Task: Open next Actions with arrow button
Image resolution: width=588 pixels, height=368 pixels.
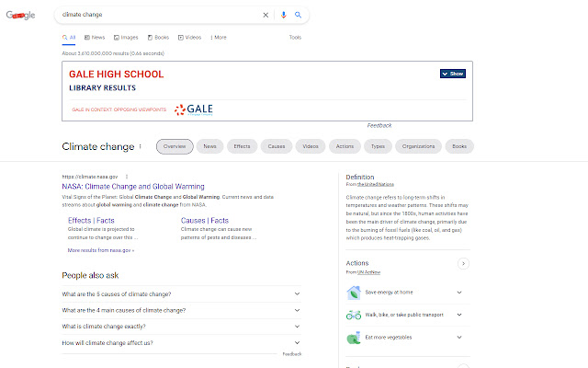Action: click(463, 263)
